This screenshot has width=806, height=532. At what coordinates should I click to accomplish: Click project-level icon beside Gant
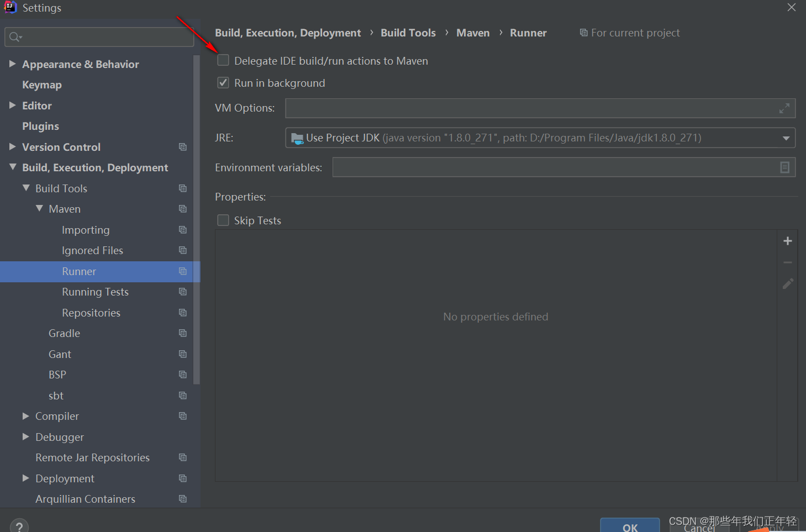click(183, 354)
